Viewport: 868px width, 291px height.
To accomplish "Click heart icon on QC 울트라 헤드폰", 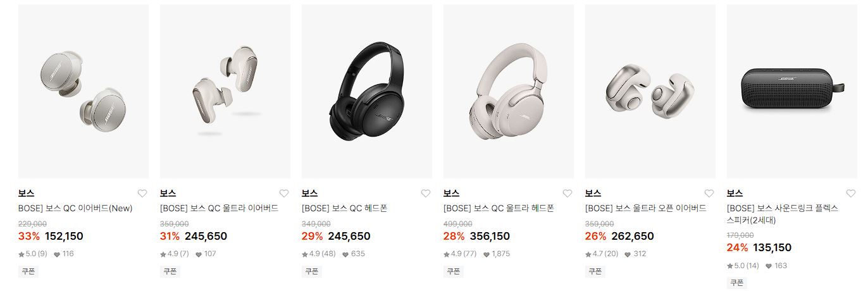I will 567,194.
